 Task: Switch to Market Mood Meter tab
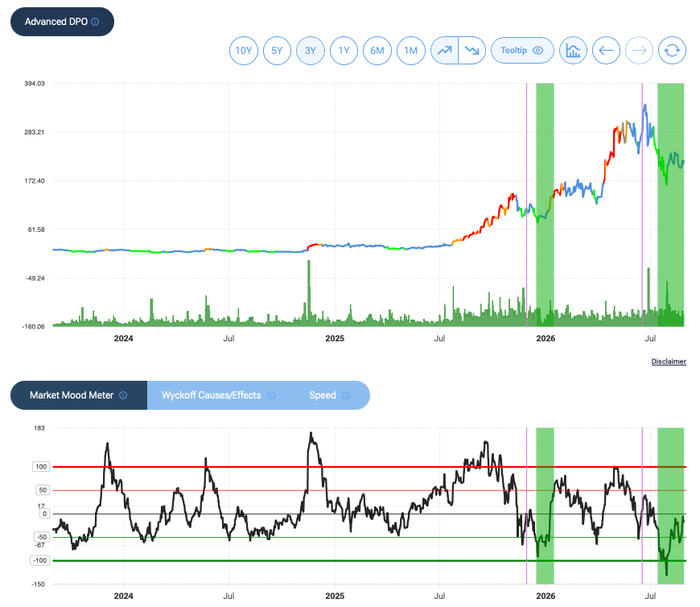(x=79, y=395)
